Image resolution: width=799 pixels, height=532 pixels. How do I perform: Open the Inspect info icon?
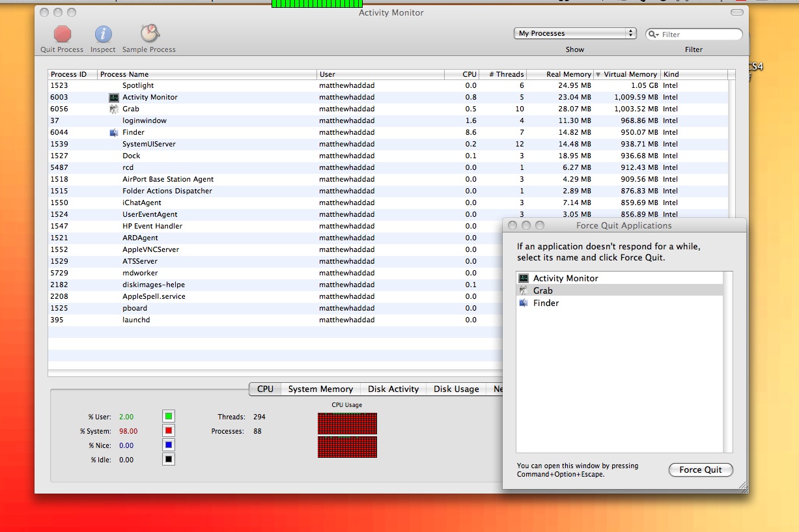tap(103, 34)
